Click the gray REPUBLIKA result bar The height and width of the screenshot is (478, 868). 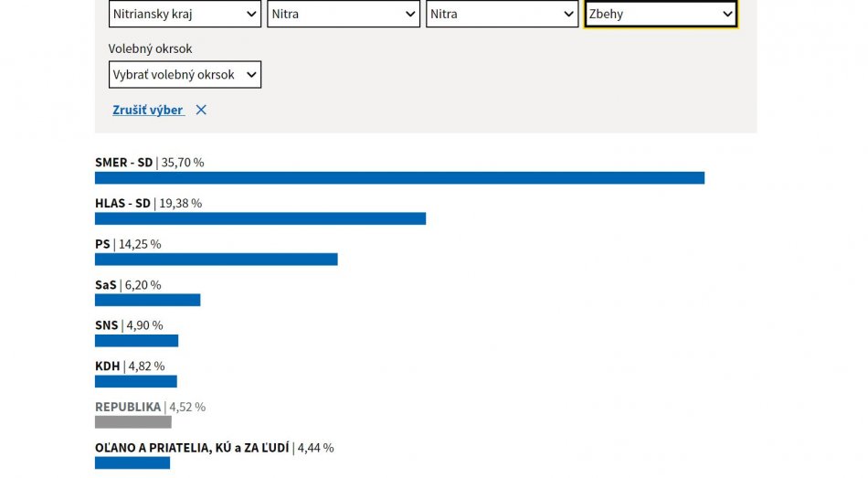pos(132,422)
